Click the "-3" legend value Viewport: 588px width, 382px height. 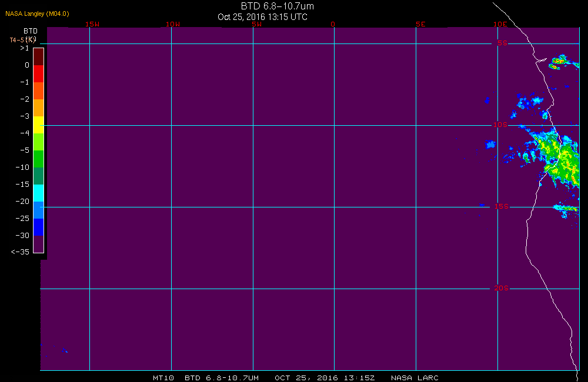[25, 116]
